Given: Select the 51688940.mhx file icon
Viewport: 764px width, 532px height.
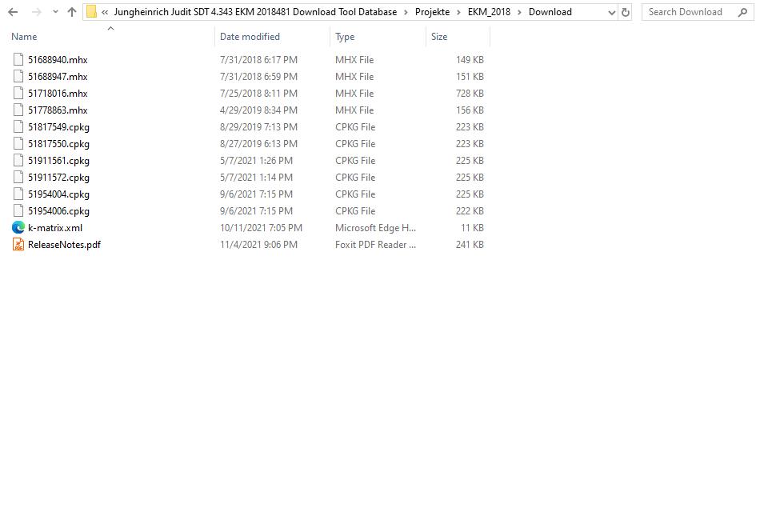Looking at the screenshot, I should (x=18, y=59).
